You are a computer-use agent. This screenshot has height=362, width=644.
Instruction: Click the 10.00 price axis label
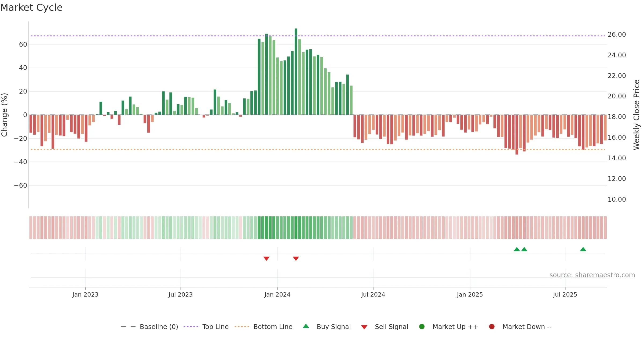coord(617,200)
